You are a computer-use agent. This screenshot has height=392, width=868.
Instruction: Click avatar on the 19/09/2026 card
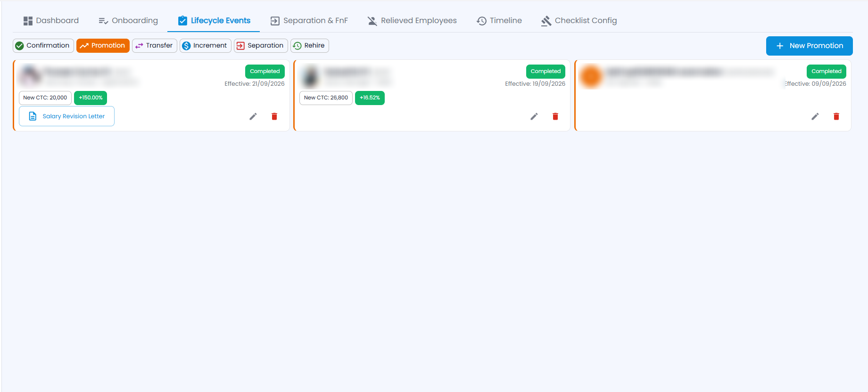pos(310,76)
